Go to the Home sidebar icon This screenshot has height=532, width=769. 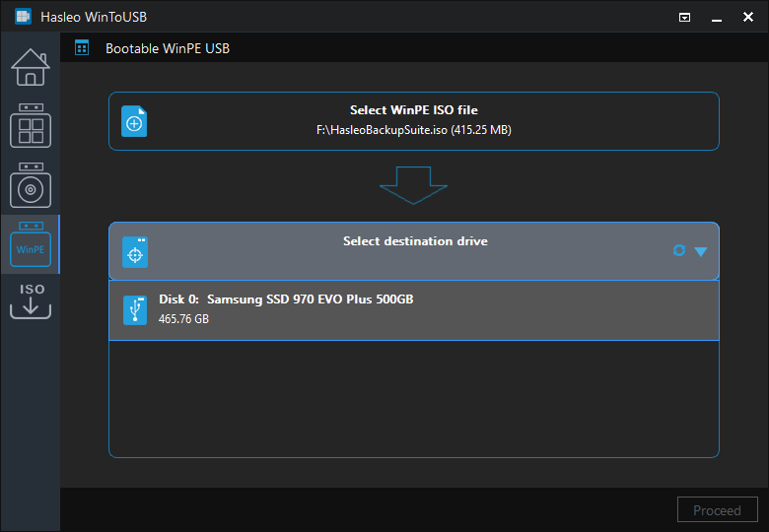[31, 67]
